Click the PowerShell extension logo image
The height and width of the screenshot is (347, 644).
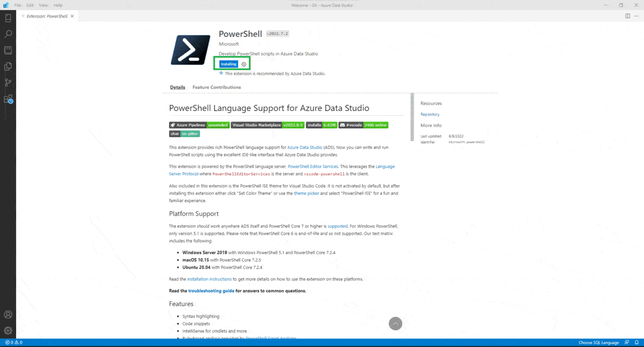click(191, 50)
